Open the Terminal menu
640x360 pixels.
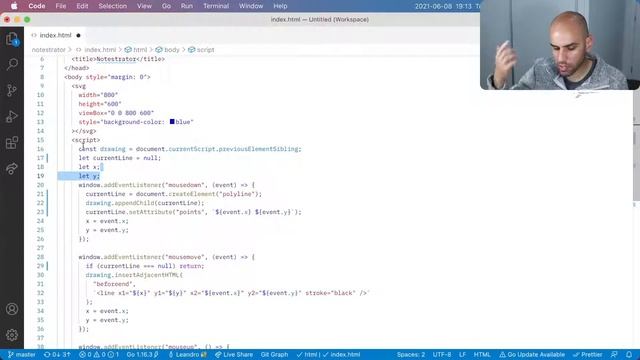click(216, 6)
